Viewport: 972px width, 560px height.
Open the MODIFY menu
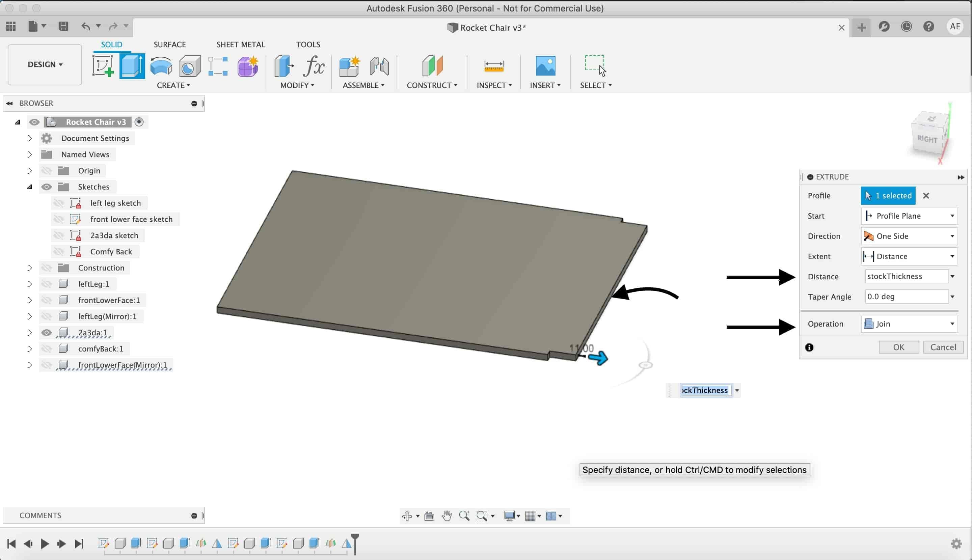tap(297, 85)
